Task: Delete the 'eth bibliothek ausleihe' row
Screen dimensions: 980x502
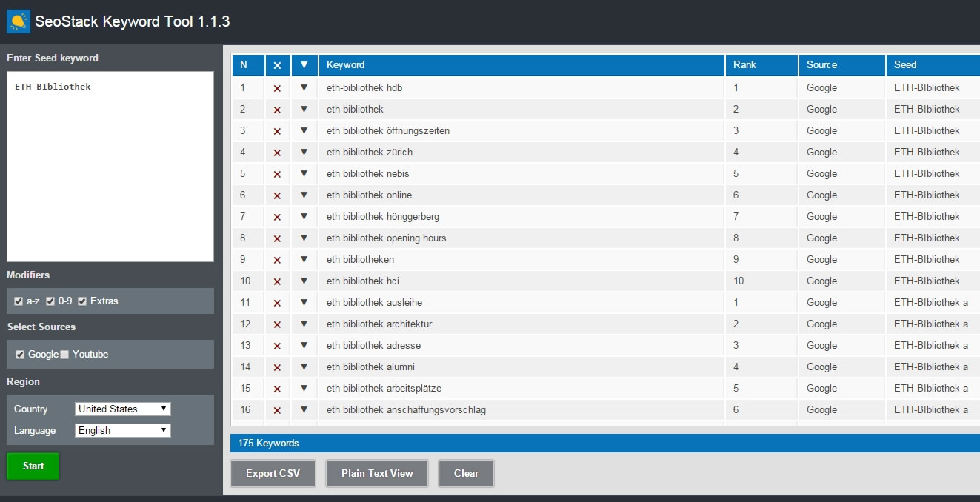Action: pos(277,303)
